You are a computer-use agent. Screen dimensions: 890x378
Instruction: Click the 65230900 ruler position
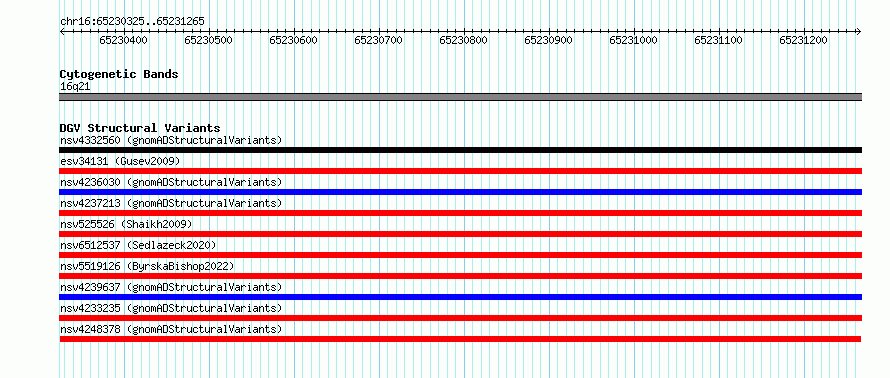click(548, 40)
